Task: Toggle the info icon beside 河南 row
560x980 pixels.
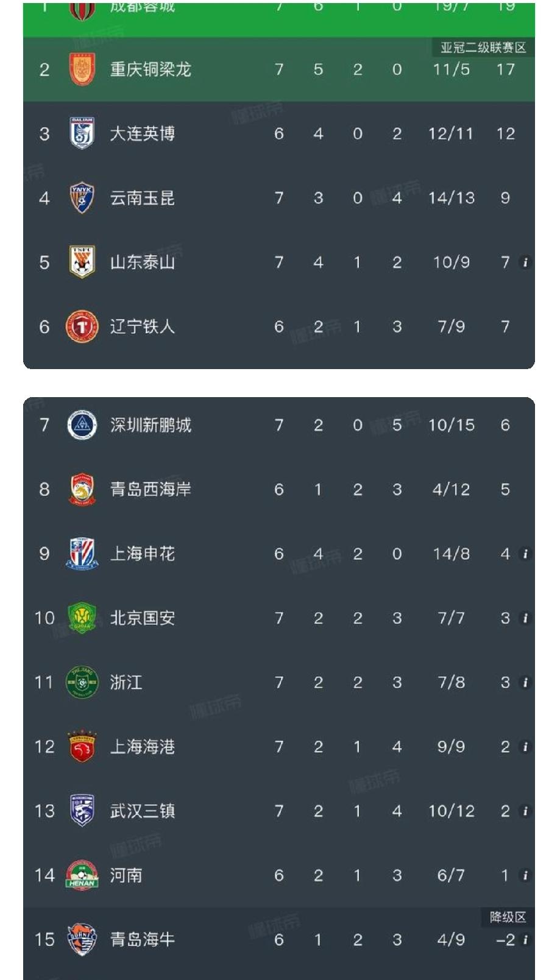Action: 525,876
